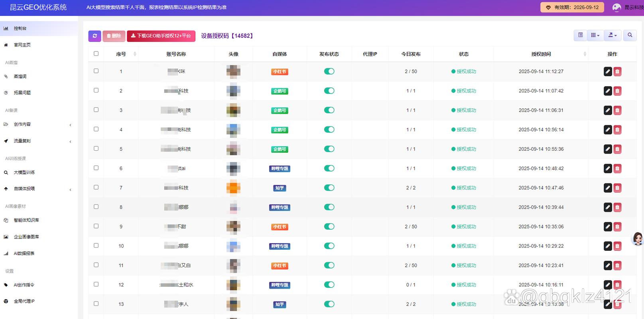Check the select-all checkbox in table header
Image resolution: width=644 pixels, height=319 pixels.
click(x=96, y=54)
